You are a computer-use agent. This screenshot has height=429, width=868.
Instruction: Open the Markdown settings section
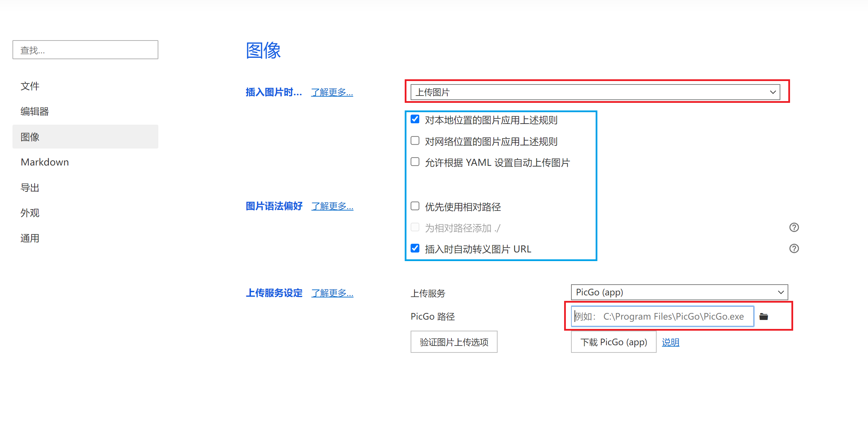pos(85,162)
